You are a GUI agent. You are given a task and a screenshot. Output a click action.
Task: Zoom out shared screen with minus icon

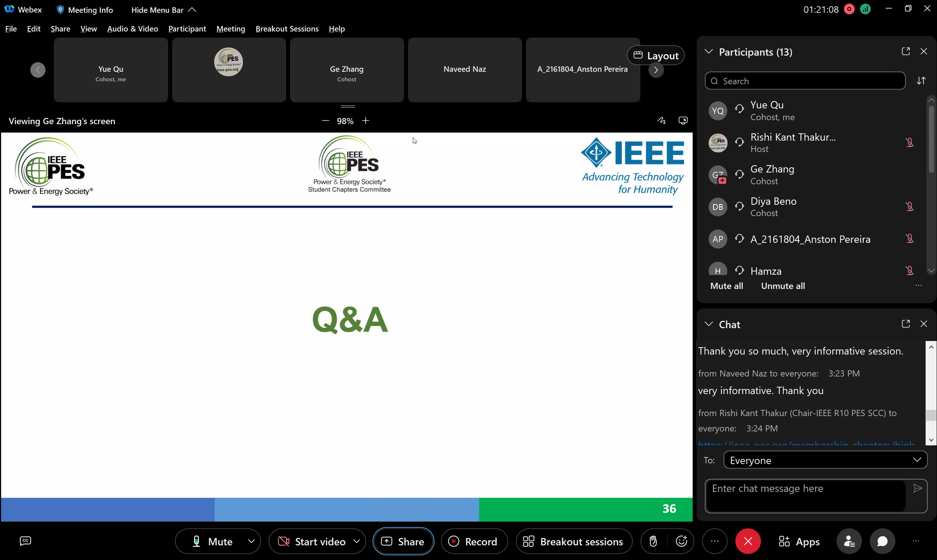325,121
